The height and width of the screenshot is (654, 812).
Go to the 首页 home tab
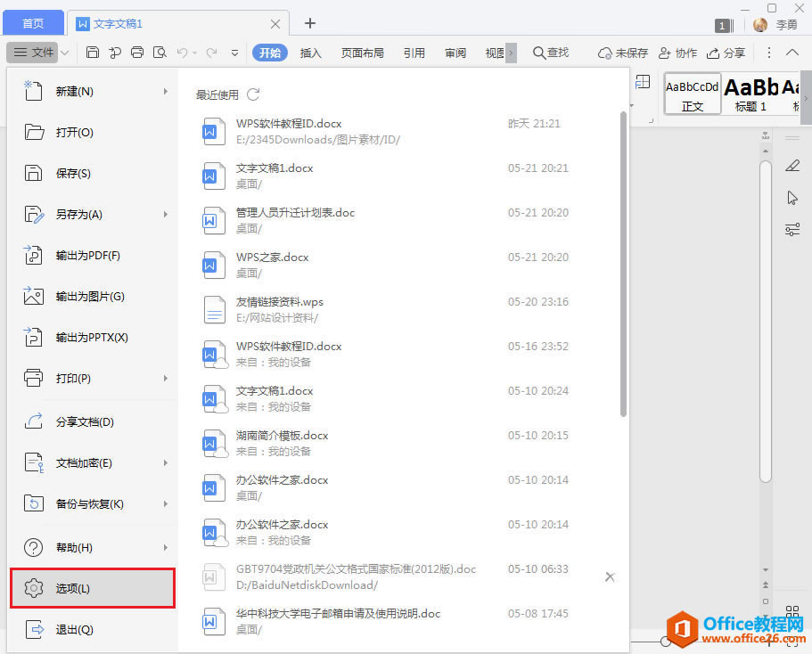click(33, 24)
